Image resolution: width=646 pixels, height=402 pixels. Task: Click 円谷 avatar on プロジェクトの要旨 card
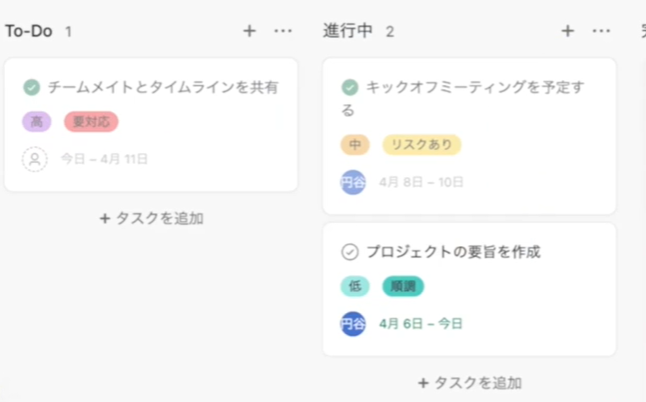click(x=353, y=324)
